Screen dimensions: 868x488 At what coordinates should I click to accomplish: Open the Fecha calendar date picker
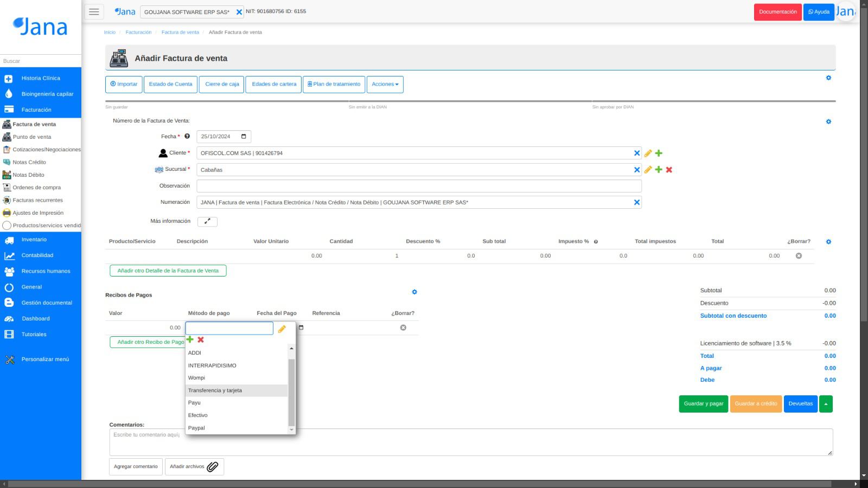244,137
